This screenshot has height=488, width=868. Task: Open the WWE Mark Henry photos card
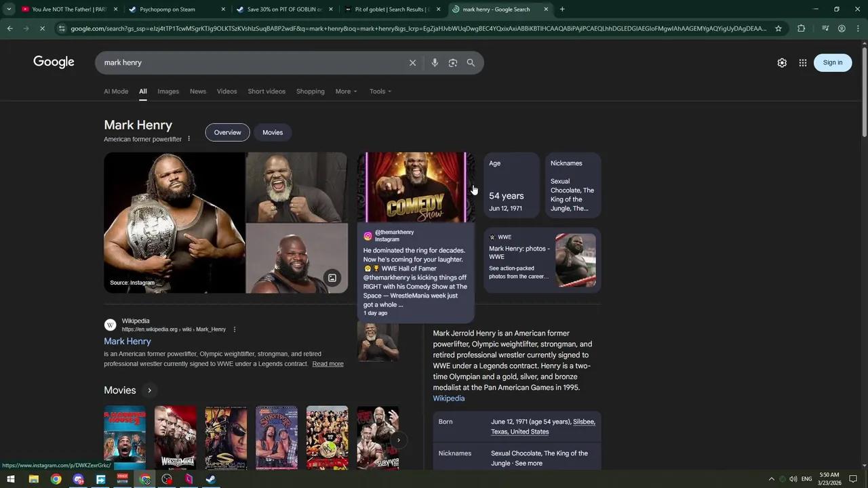coord(542,260)
